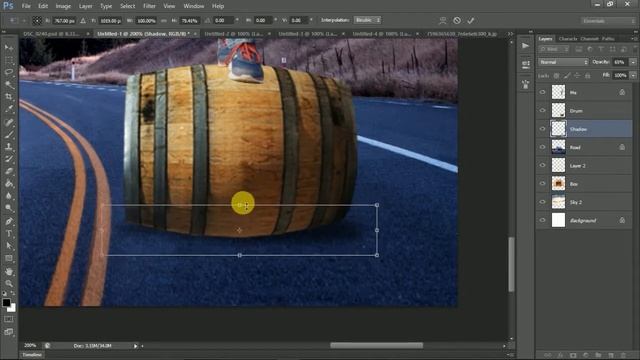Click the Box layer thumbnail
Viewport: 640px width, 360px height.
[x=558, y=184]
